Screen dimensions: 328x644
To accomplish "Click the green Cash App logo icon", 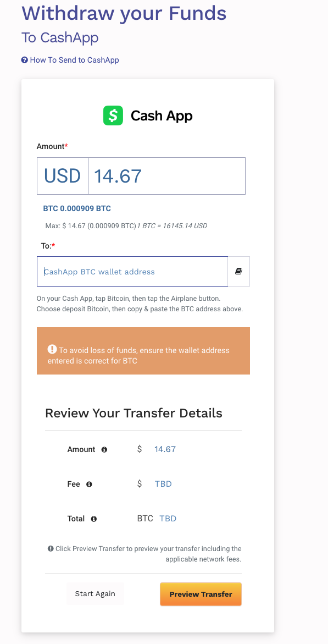I will pos(113,115).
